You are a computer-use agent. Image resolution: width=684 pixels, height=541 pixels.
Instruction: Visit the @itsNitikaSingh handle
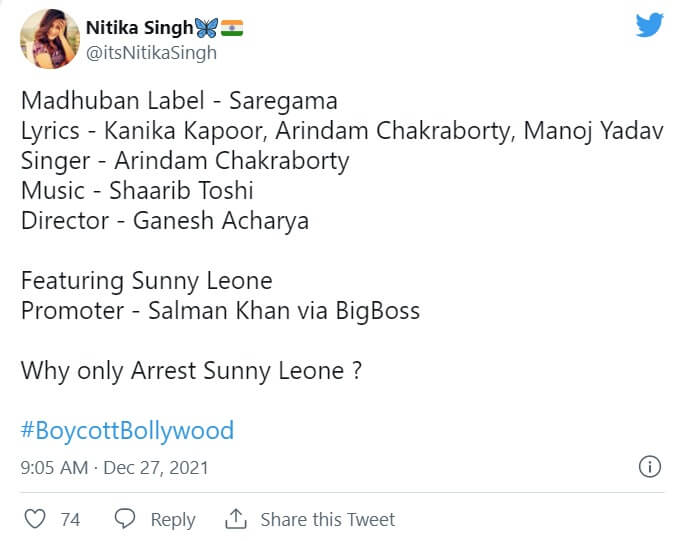(151, 53)
